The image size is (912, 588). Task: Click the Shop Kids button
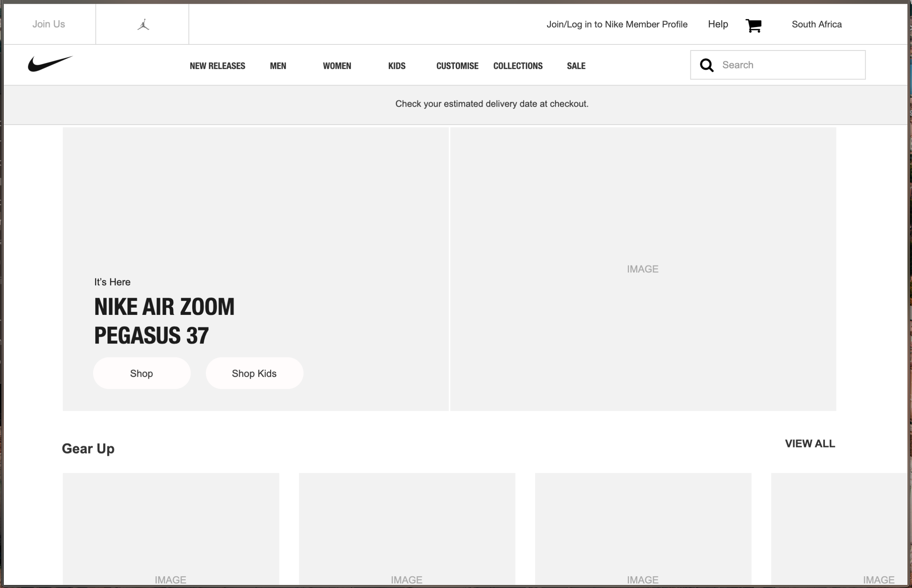point(254,373)
